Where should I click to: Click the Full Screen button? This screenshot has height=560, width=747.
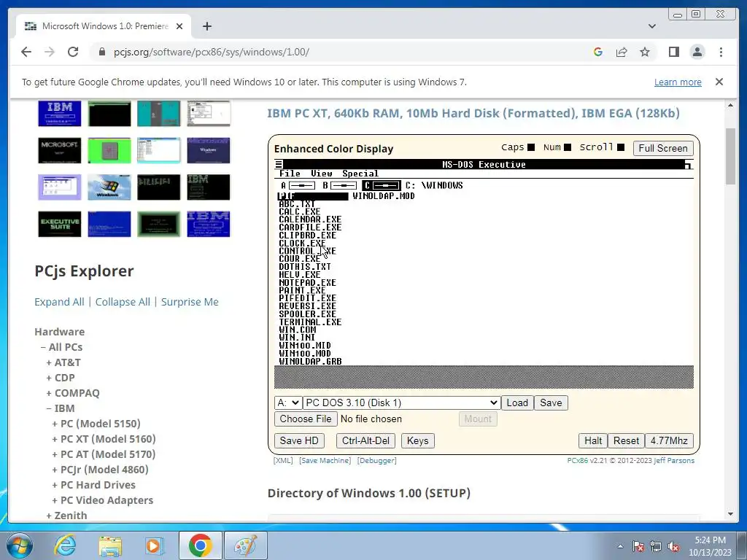[x=662, y=148]
